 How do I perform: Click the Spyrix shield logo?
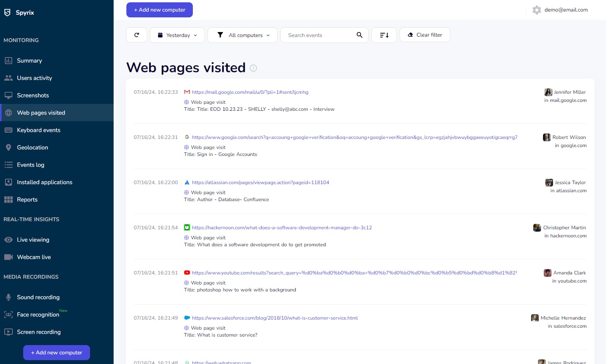pos(7,12)
